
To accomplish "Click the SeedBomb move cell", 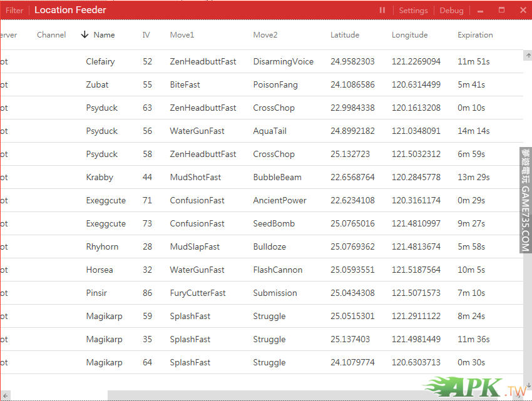I will pyautogui.click(x=274, y=223).
